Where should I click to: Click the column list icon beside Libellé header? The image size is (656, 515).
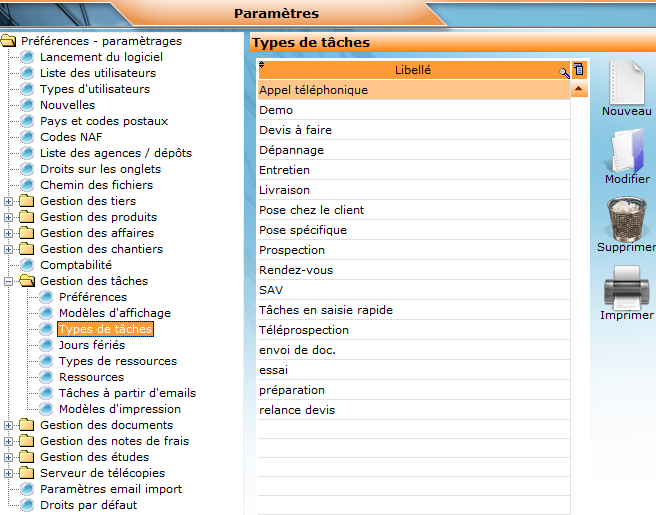coord(579,69)
